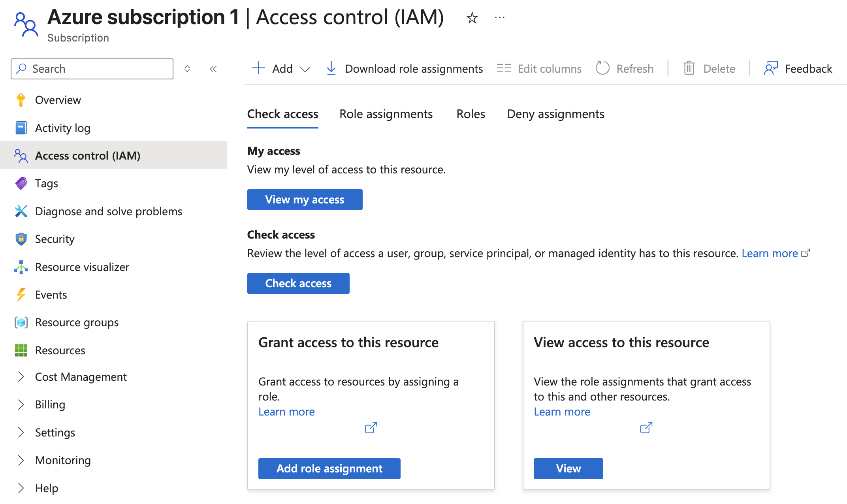Click the "Subscription" subtitle text

78,38
